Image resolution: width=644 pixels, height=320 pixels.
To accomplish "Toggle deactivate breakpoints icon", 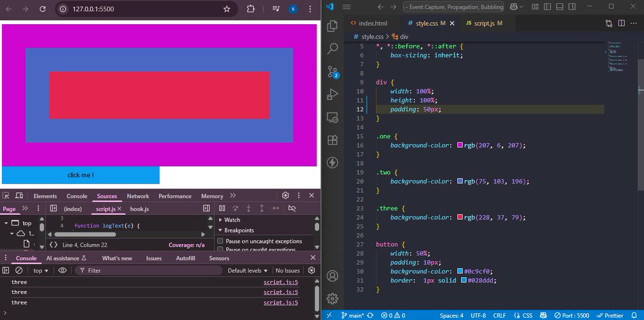I will pos(292,208).
